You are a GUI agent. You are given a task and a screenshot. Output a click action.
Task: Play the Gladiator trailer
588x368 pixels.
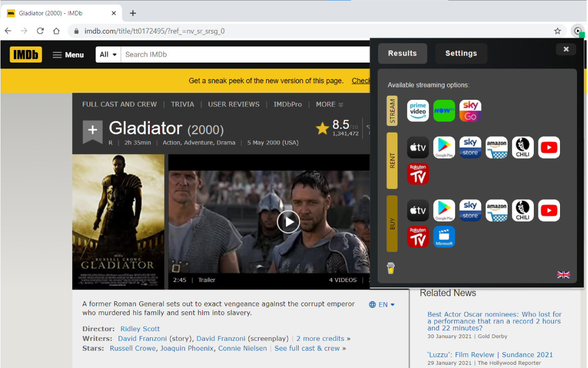(x=288, y=222)
